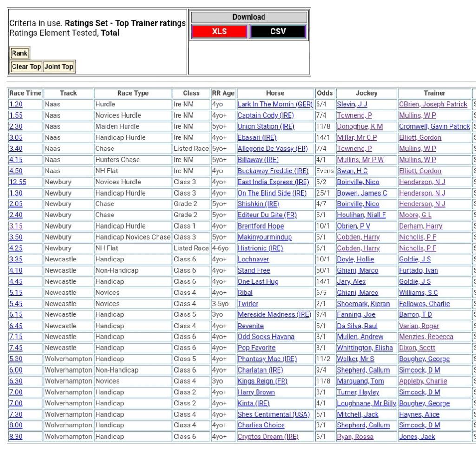
Task: Click the Horse column header
Action: pos(275,93)
